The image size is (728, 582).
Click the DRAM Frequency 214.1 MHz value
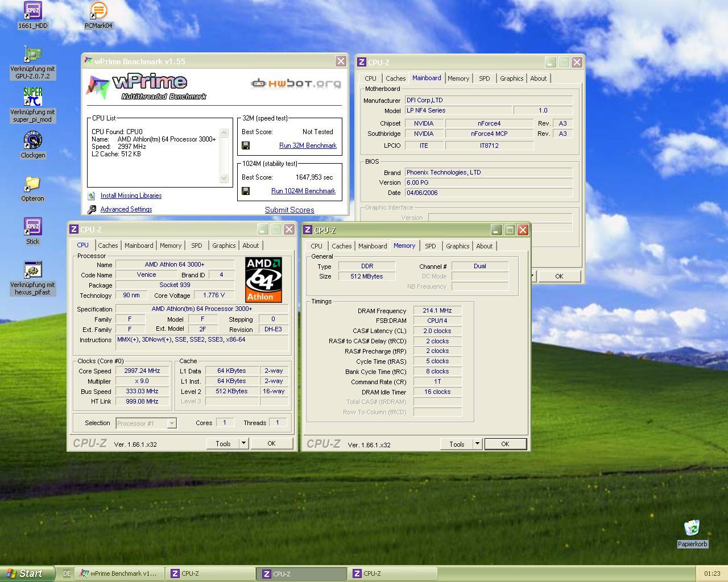[437, 310]
